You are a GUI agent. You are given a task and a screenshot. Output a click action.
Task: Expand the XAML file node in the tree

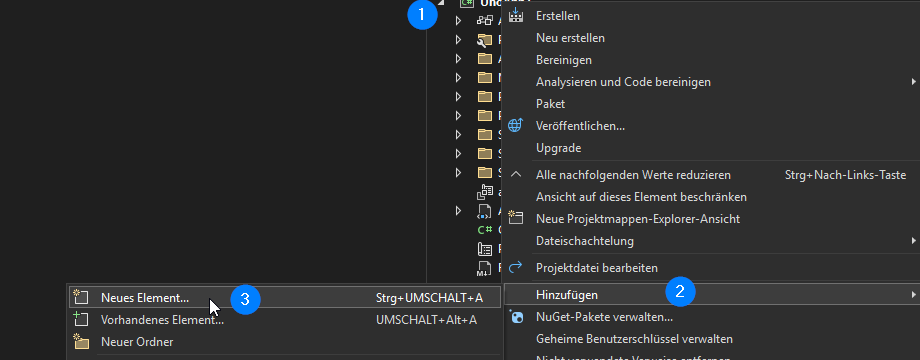click(x=459, y=210)
